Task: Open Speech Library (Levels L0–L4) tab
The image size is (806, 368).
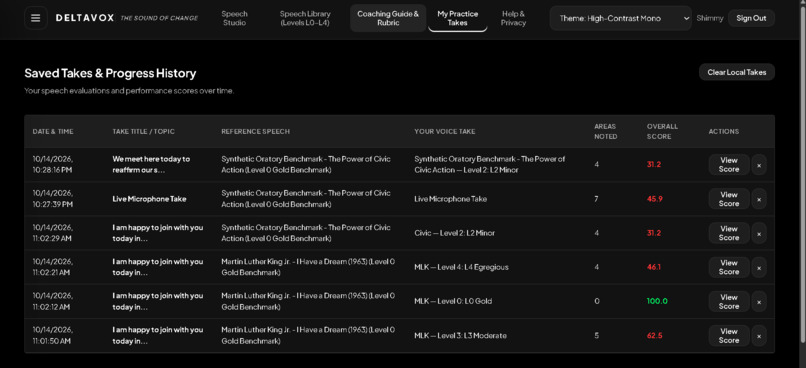Action: tap(305, 18)
